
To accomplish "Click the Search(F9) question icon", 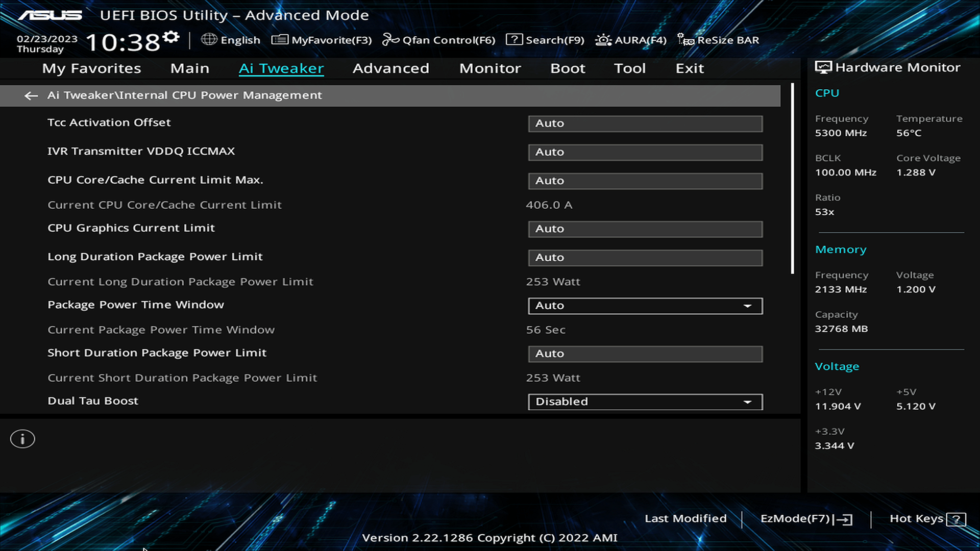I will coord(513,40).
